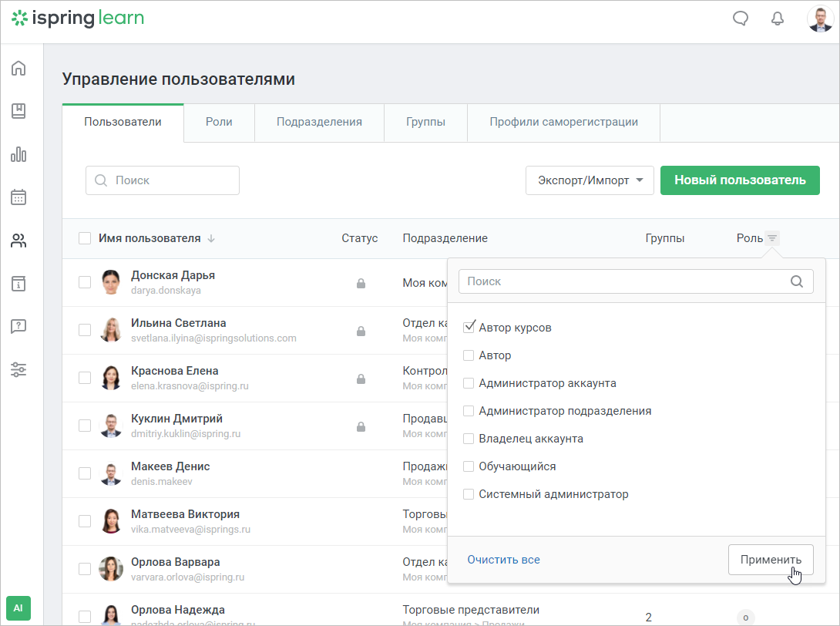Open the Экспорт/Импорт dropdown
The height and width of the screenshot is (626, 840).
tap(590, 180)
